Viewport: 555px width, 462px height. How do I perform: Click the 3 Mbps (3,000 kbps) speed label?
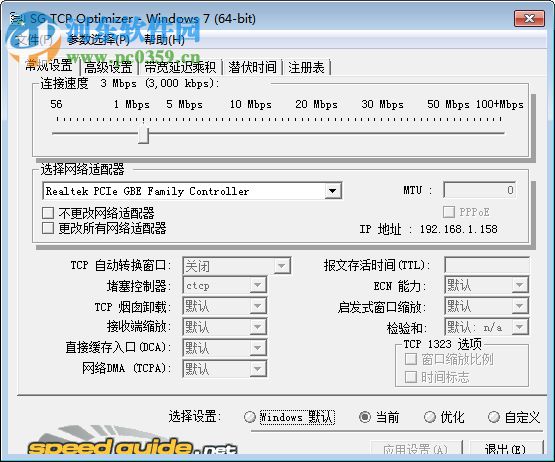[x=159, y=84]
